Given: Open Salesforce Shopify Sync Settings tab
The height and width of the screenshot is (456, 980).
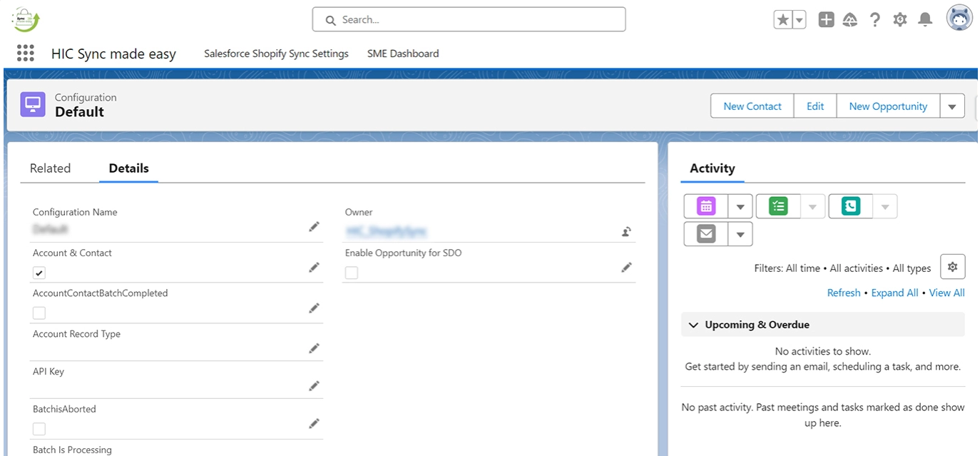Looking at the screenshot, I should 276,54.
